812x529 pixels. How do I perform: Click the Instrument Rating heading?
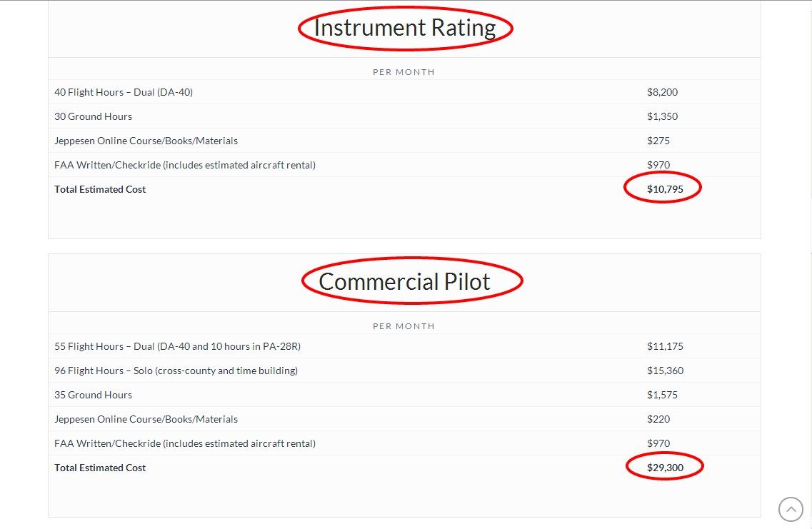[x=405, y=28]
